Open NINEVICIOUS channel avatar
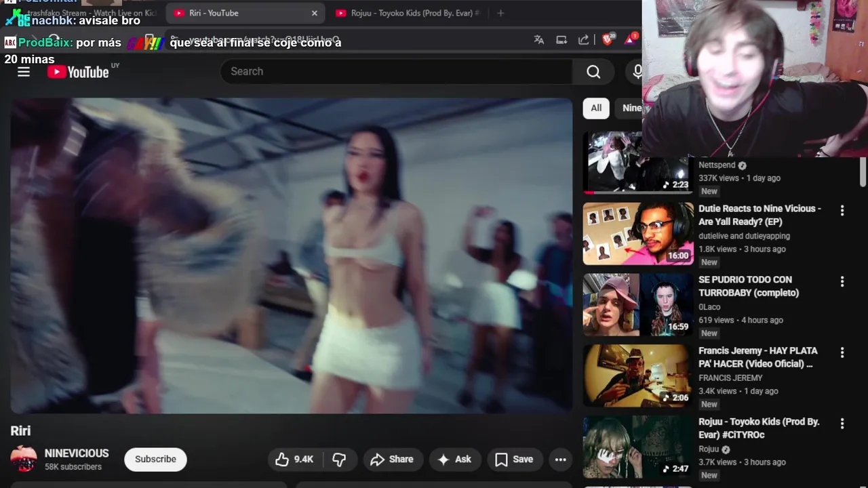 (x=24, y=459)
